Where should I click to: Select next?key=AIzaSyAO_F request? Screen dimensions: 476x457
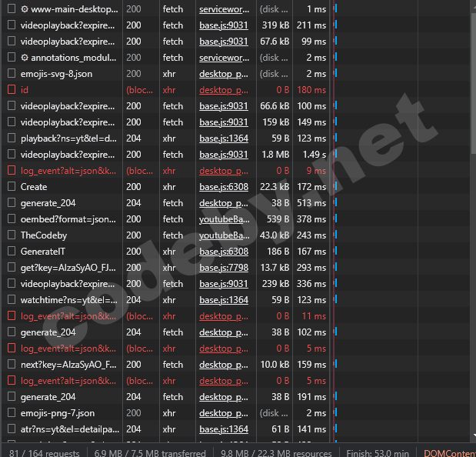(x=68, y=365)
